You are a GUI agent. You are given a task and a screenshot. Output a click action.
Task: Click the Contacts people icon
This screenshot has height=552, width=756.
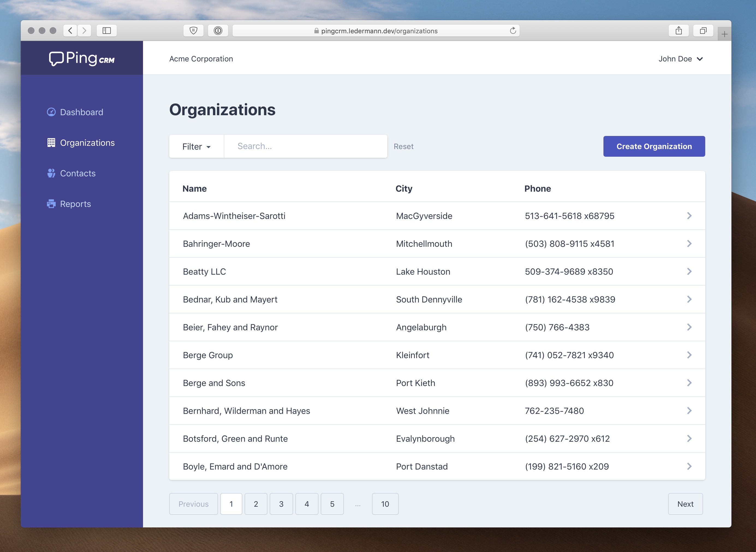pyautogui.click(x=51, y=173)
